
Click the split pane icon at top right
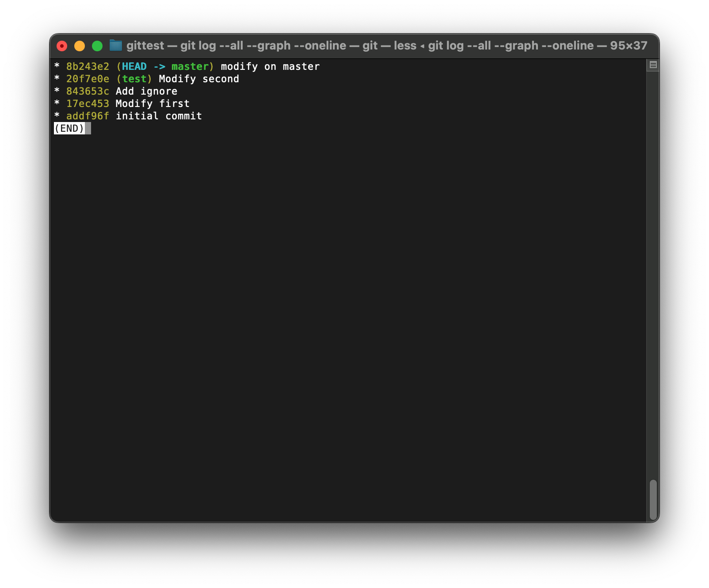coord(653,65)
